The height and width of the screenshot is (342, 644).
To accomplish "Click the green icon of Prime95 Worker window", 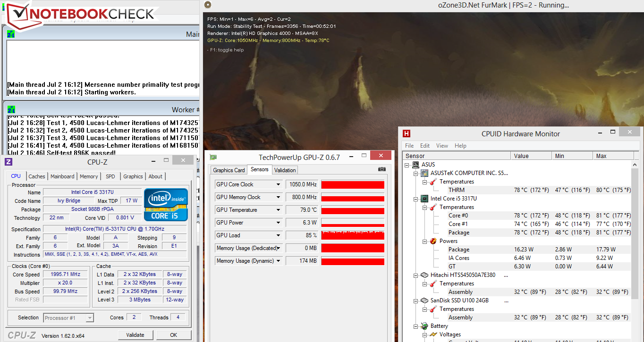I will coord(11,109).
